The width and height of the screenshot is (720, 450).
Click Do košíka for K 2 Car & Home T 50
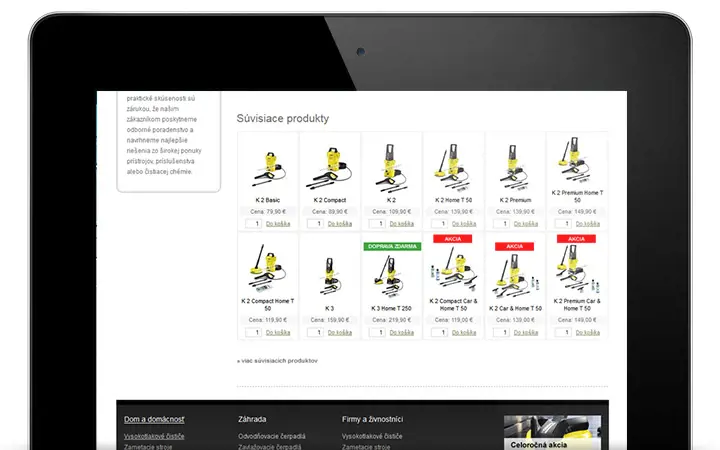526,332
